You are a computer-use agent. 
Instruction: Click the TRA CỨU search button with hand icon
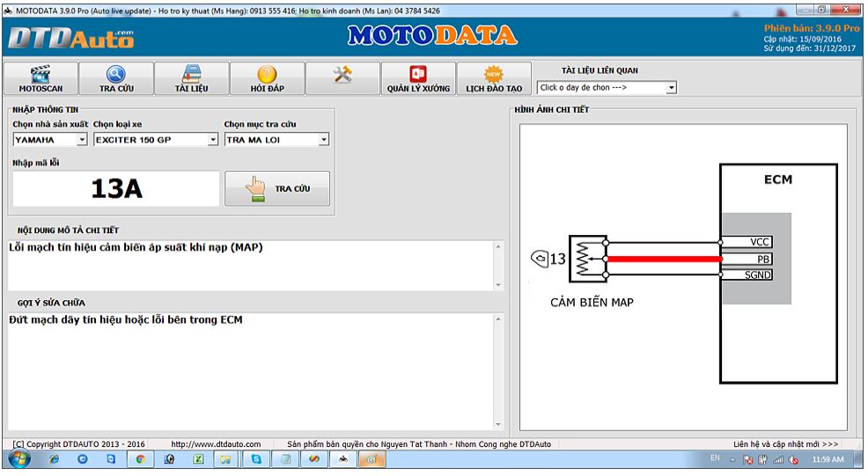pos(276,189)
